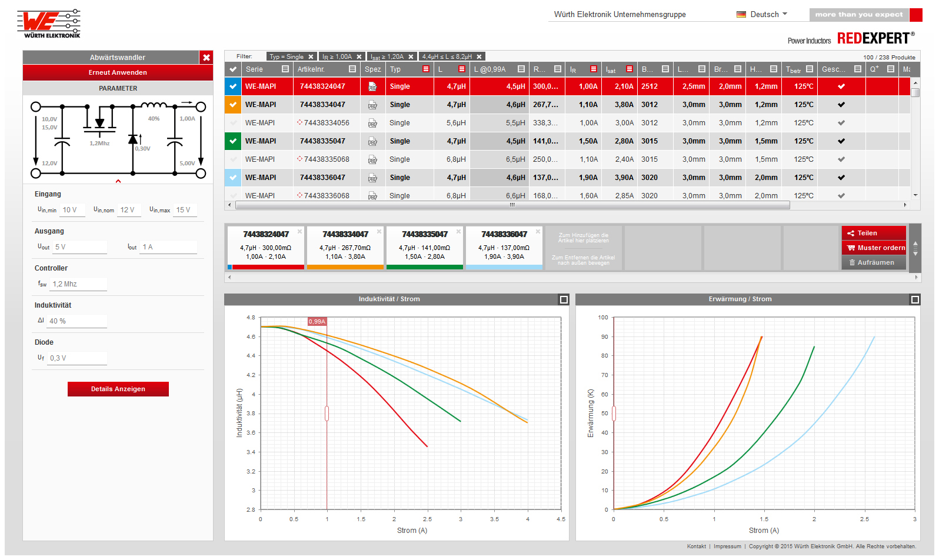This screenshot has width=939, height=560.
Task: Click red square next to 'more than you expect'
Action: click(916, 15)
